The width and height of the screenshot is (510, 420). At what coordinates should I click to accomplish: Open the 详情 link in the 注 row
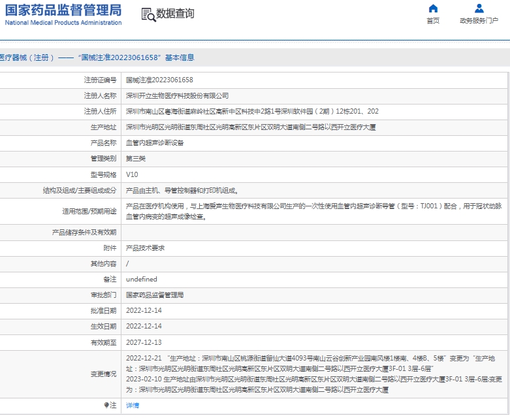[x=133, y=406]
